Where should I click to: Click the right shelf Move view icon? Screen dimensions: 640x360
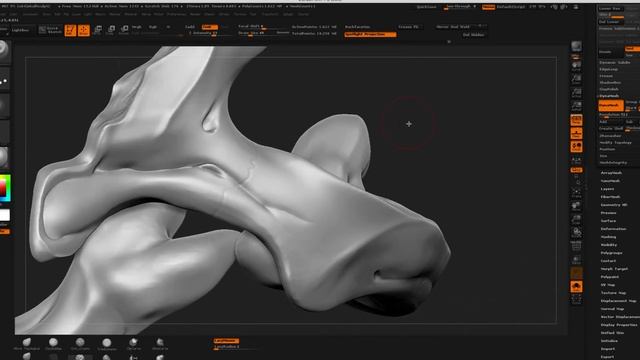576,206
